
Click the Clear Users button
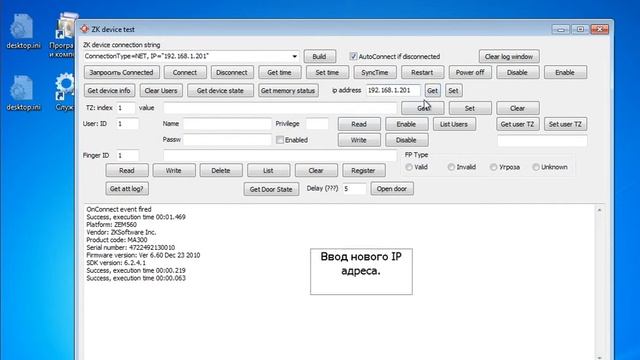pos(161,91)
